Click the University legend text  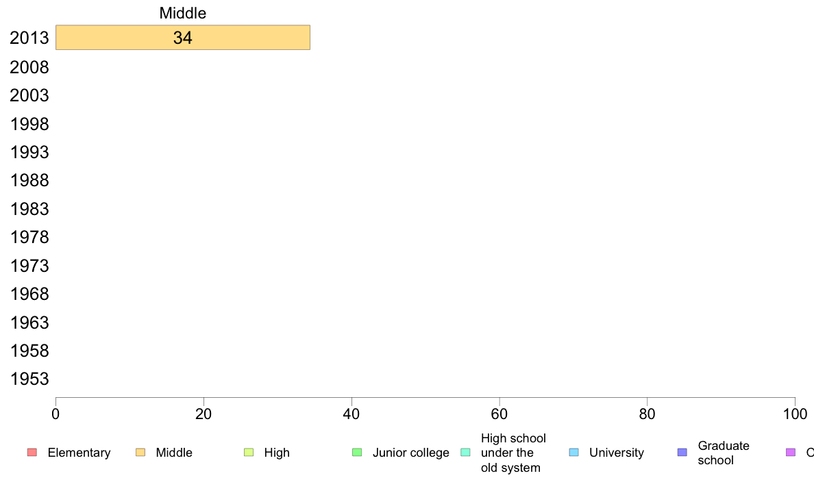coord(617,453)
